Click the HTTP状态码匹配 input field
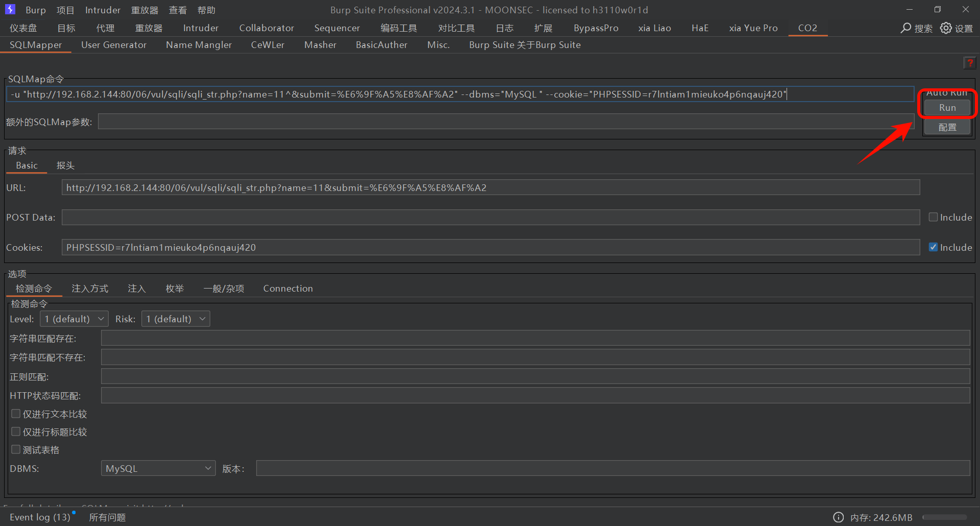Screen dimensions: 980x526 [x=535, y=395]
